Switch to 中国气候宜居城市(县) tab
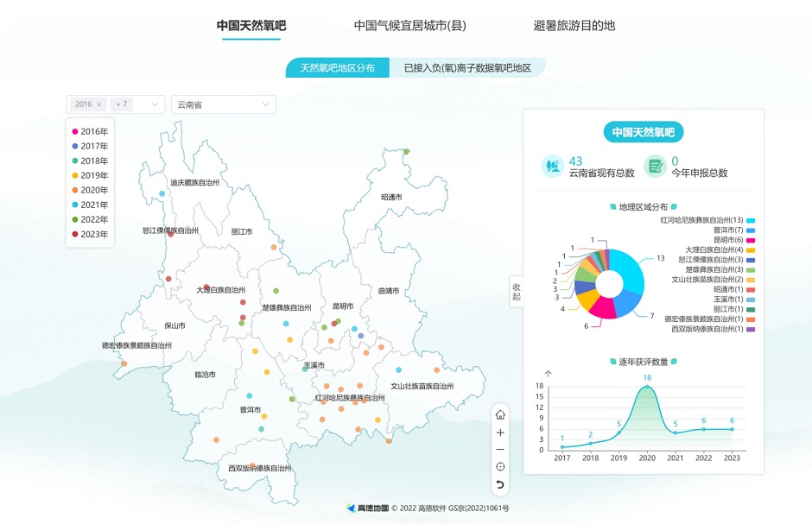812x524 pixels. point(409,26)
